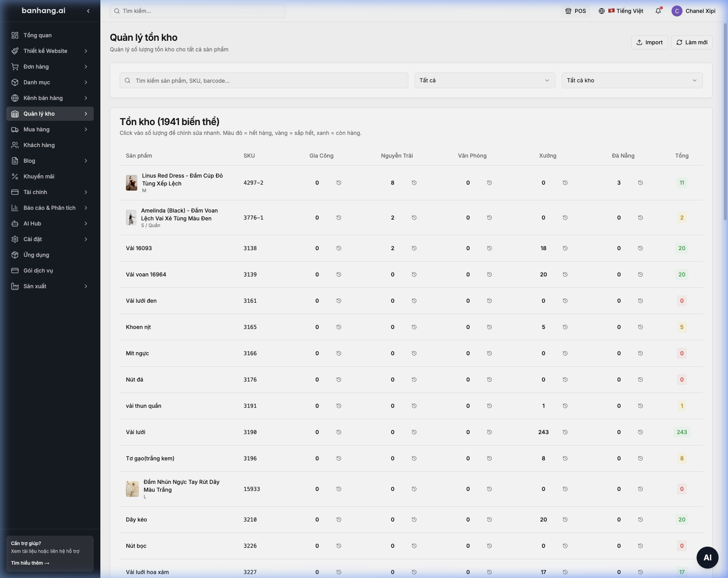Click history icon for Khoen nịt Gia Công
Image resolution: width=728 pixels, height=578 pixels.
(x=339, y=327)
